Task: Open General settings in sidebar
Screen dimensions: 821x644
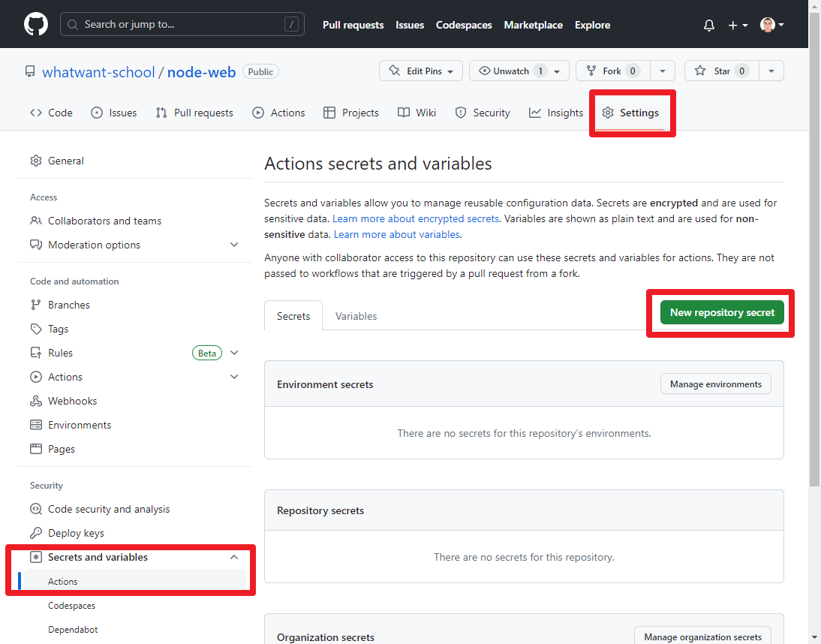Action: click(x=56, y=161)
